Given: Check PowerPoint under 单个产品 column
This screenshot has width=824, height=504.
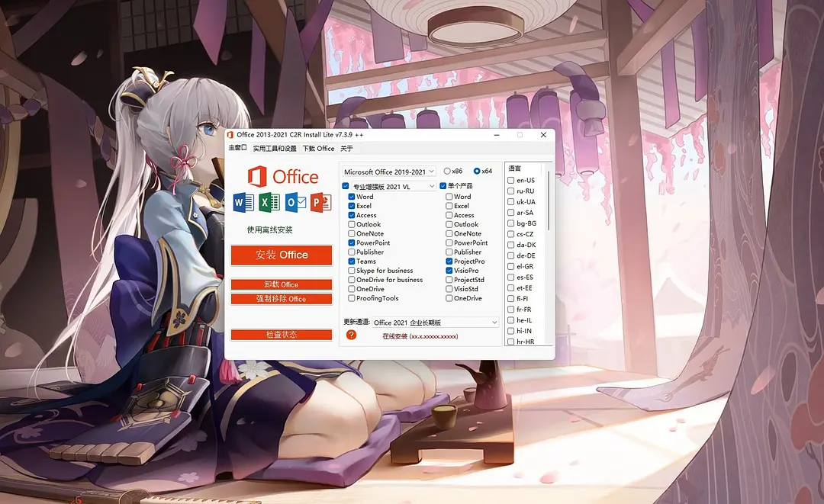Looking at the screenshot, I should pyautogui.click(x=449, y=243).
